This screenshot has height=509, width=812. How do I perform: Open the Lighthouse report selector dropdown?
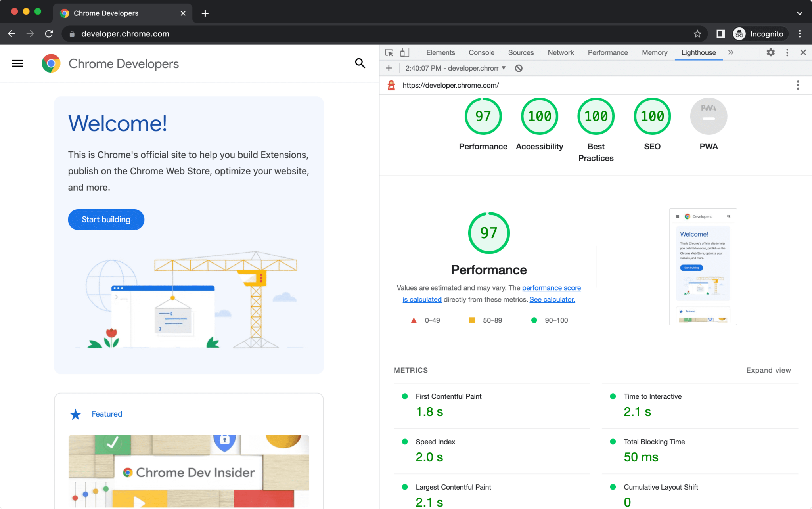point(454,68)
